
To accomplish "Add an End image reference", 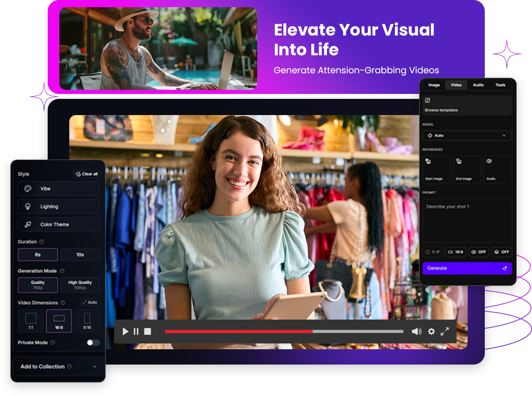I will point(467,169).
